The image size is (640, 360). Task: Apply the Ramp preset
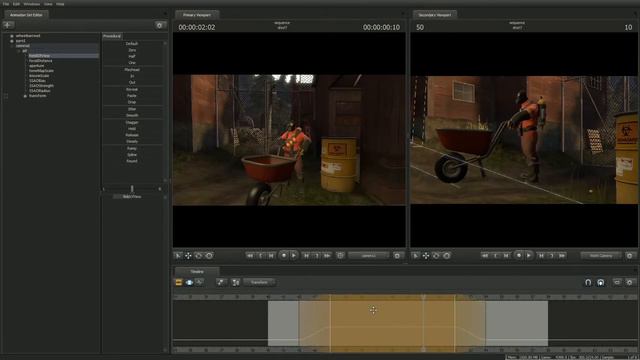point(132,149)
